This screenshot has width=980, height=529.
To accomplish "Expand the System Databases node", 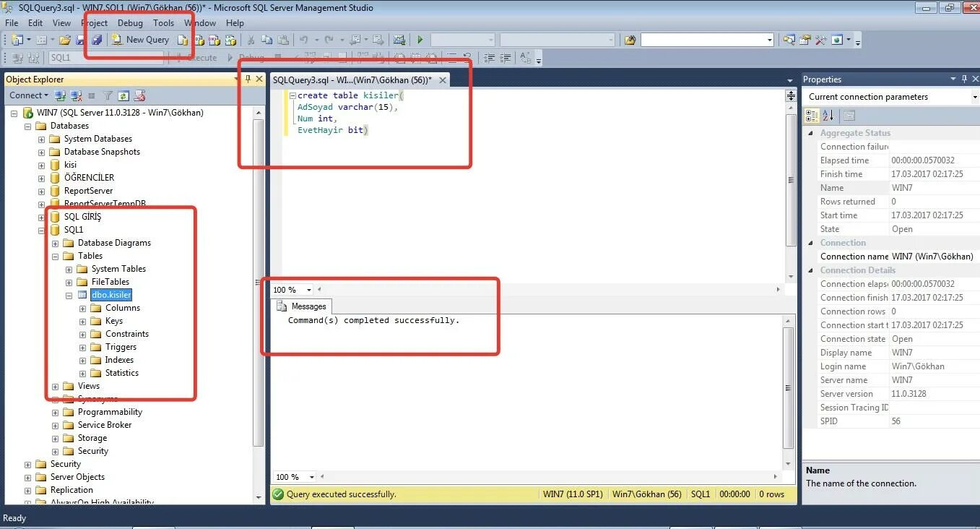I will 42,139.
